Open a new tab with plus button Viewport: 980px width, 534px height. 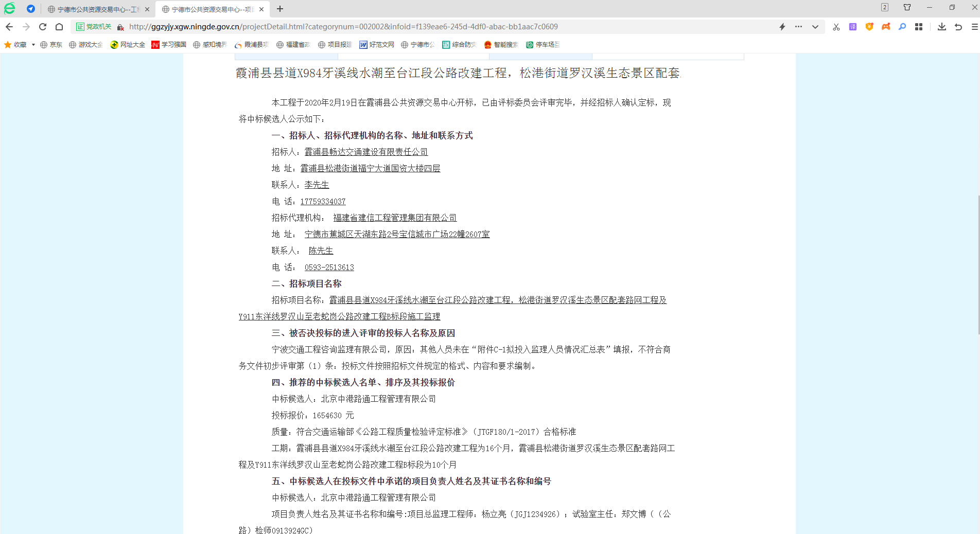(280, 9)
